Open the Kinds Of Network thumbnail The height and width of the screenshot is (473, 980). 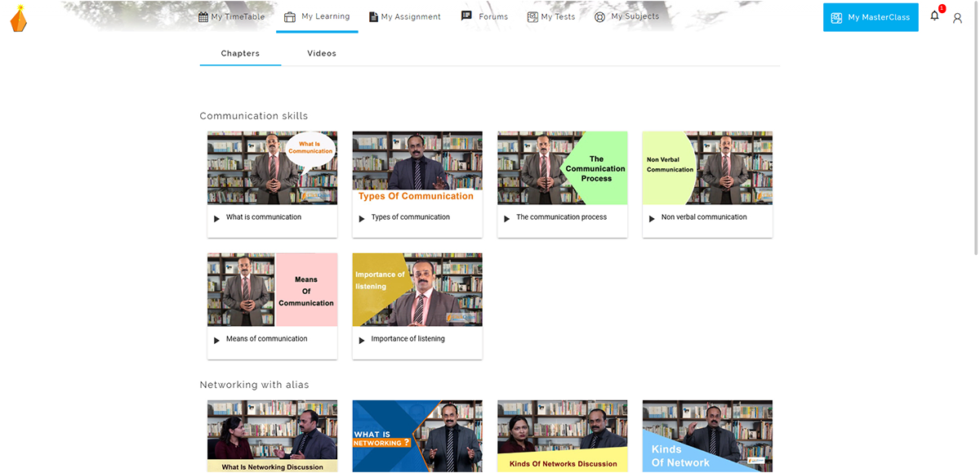pos(707,435)
